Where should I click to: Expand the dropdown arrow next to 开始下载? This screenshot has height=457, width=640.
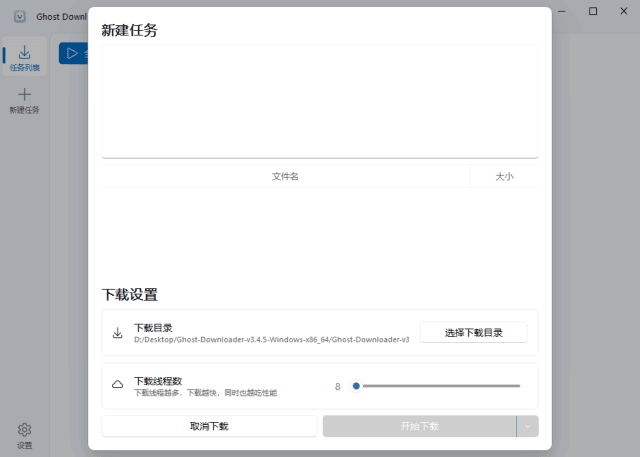[x=528, y=426]
